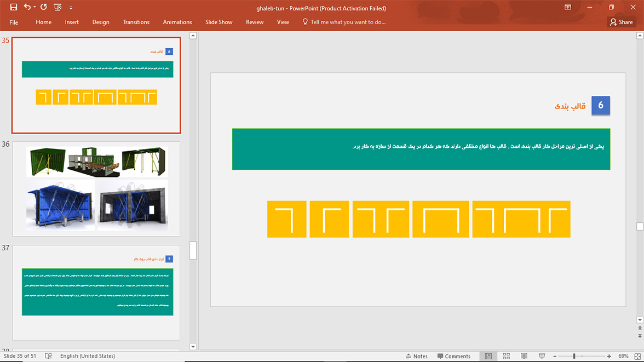Switch to Reading View
Viewport: 644px width, 362px height.
pyautogui.click(x=524, y=356)
